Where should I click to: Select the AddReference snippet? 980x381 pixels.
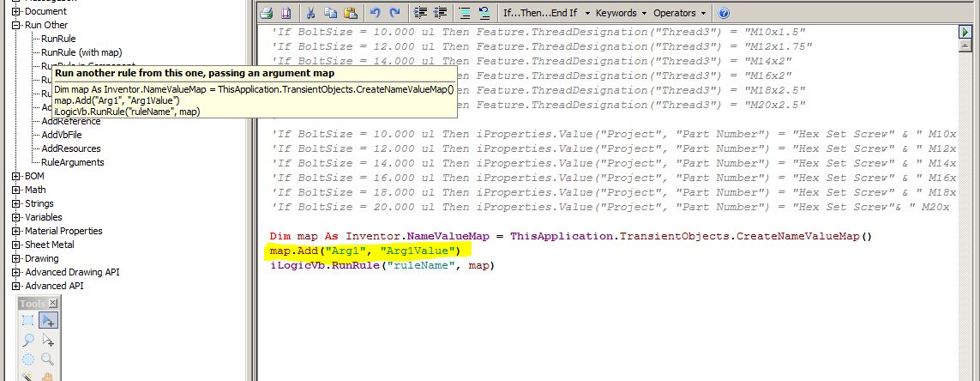click(70, 121)
